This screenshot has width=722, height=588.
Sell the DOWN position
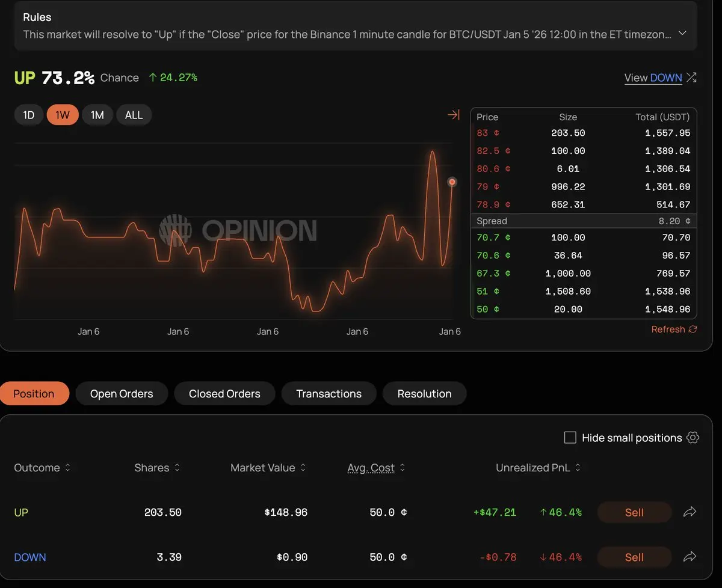[x=634, y=557]
